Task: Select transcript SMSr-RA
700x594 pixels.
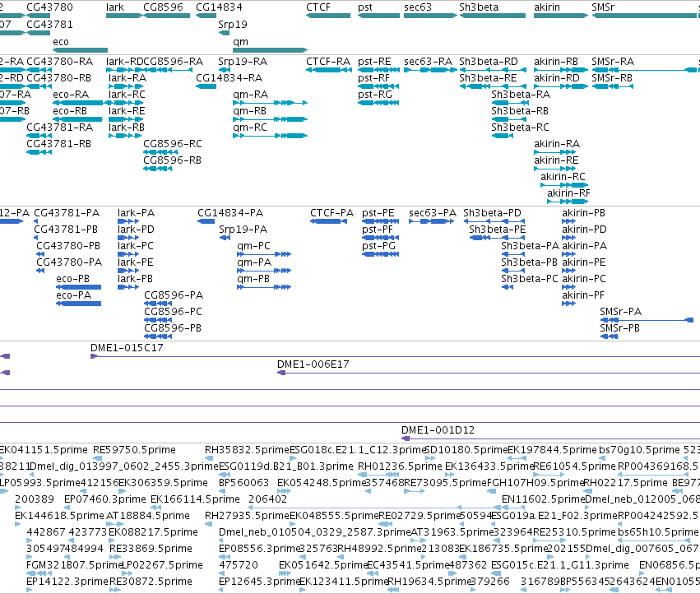Action: tap(613, 62)
